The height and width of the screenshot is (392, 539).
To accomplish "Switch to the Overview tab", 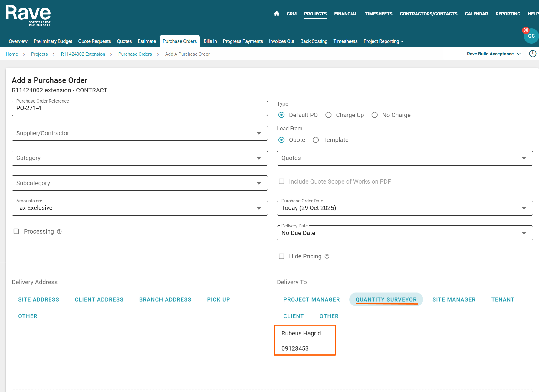I will click(18, 41).
